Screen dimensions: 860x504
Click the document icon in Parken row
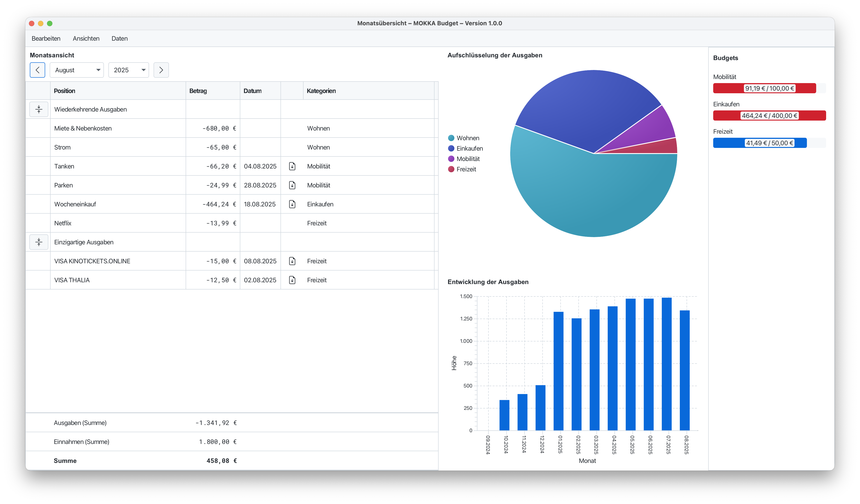tap(292, 185)
